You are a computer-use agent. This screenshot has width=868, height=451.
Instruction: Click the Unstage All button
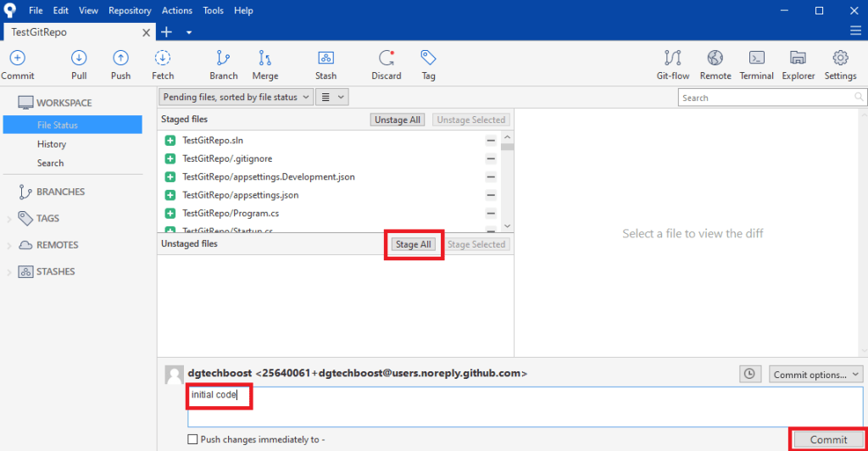tap(398, 120)
